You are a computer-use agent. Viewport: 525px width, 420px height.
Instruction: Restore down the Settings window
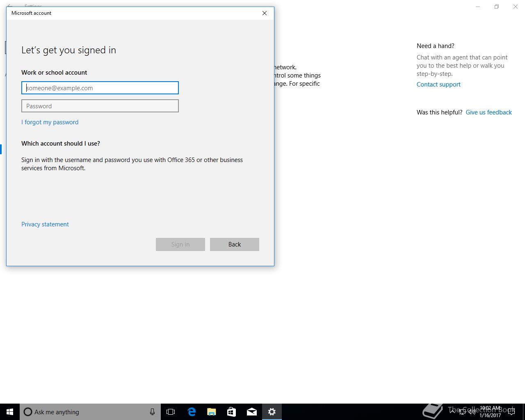point(497,7)
